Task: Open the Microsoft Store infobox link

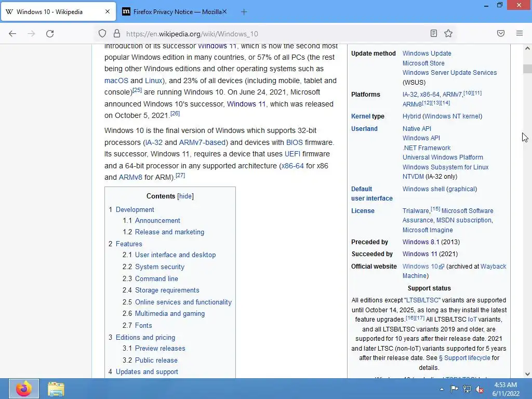Action: point(423,63)
